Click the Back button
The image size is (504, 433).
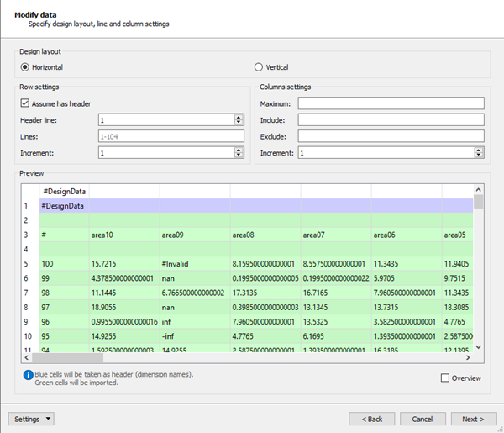(372, 419)
